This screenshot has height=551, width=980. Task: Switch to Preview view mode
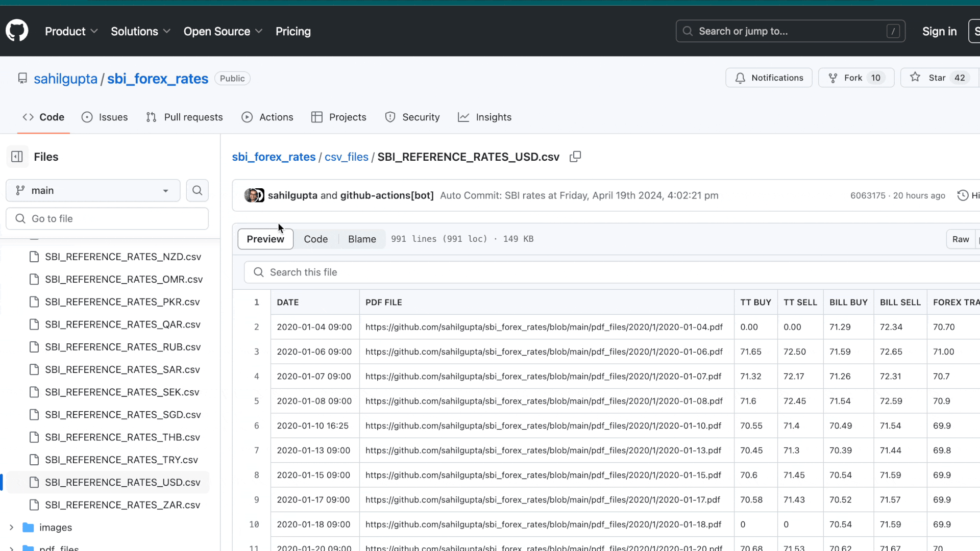(265, 239)
